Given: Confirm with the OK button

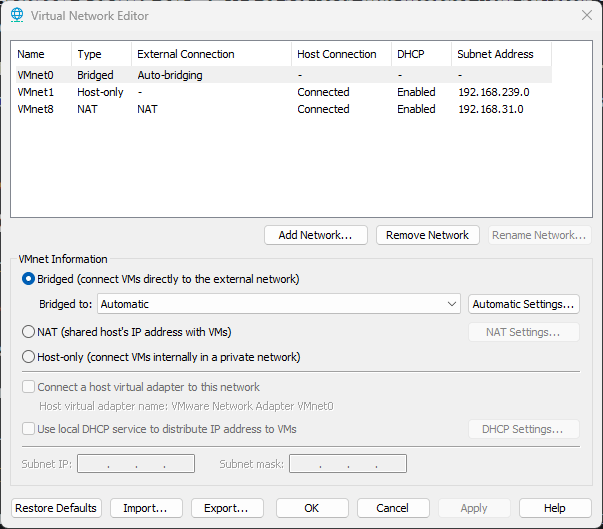Looking at the screenshot, I should click(x=312, y=508).
